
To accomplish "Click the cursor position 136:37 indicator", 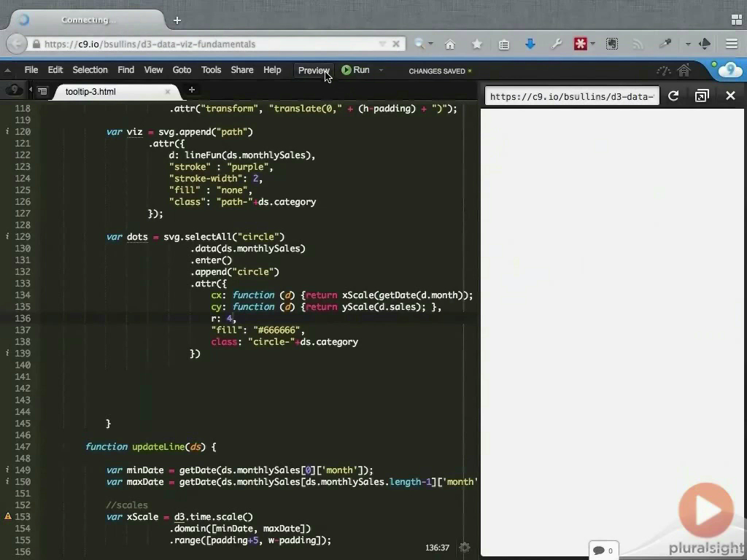I will coord(438,548).
